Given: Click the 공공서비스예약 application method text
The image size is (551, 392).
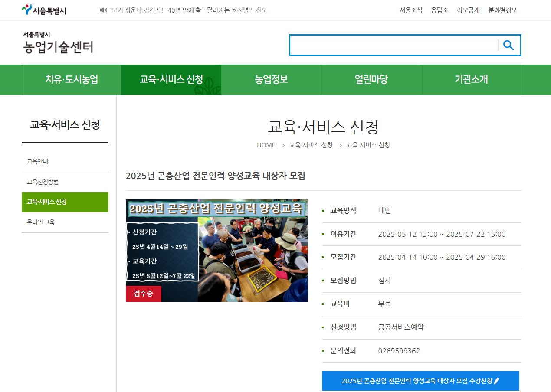Looking at the screenshot, I should pyautogui.click(x=401, y=327).
